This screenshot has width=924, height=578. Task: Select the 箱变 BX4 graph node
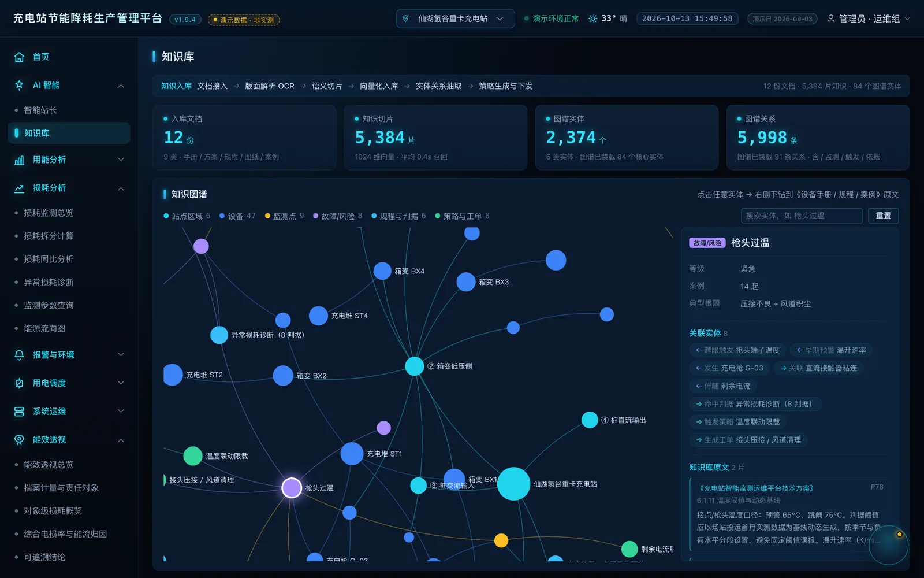click(382, 271)
